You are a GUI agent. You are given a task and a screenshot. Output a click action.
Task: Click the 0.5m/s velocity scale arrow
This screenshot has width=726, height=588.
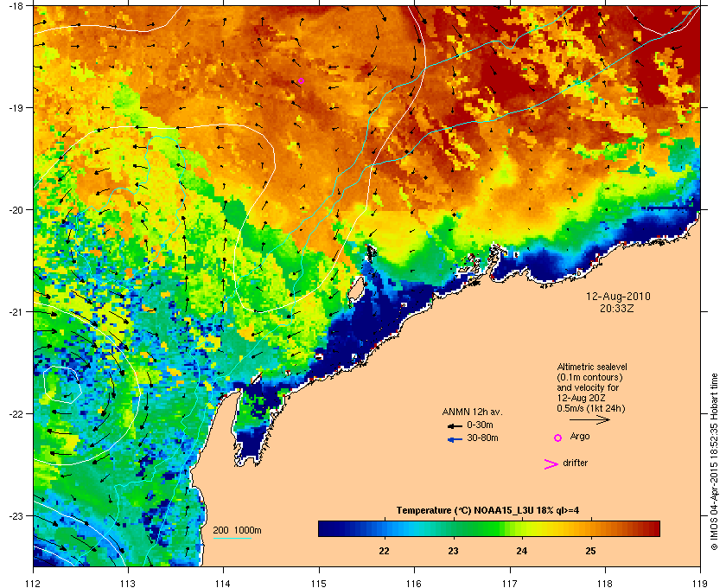589,420
